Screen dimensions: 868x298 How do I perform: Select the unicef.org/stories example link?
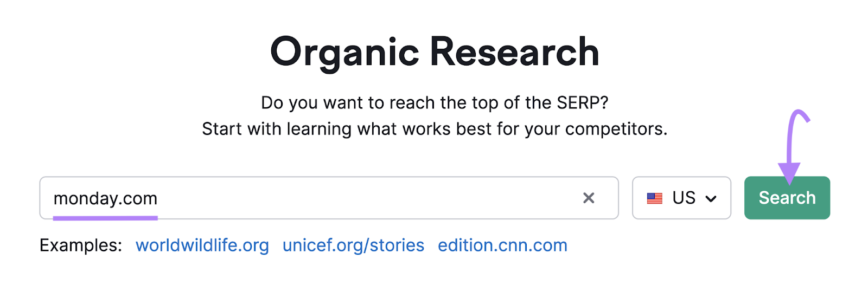click(x=353, y=245)
